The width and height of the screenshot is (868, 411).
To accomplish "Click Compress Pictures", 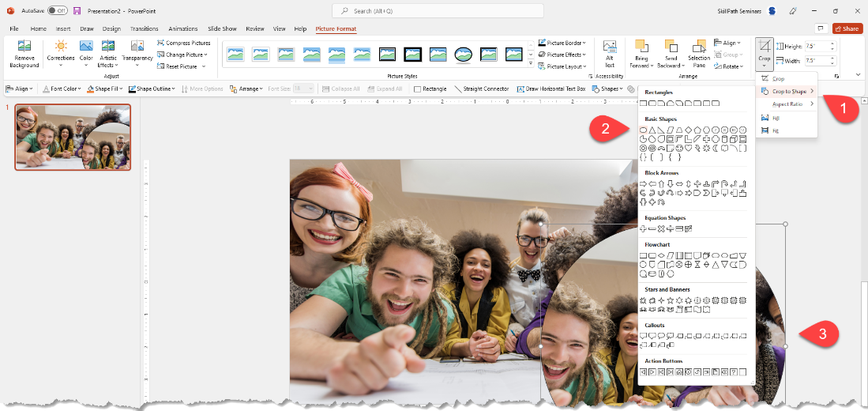I will [184, 43].
